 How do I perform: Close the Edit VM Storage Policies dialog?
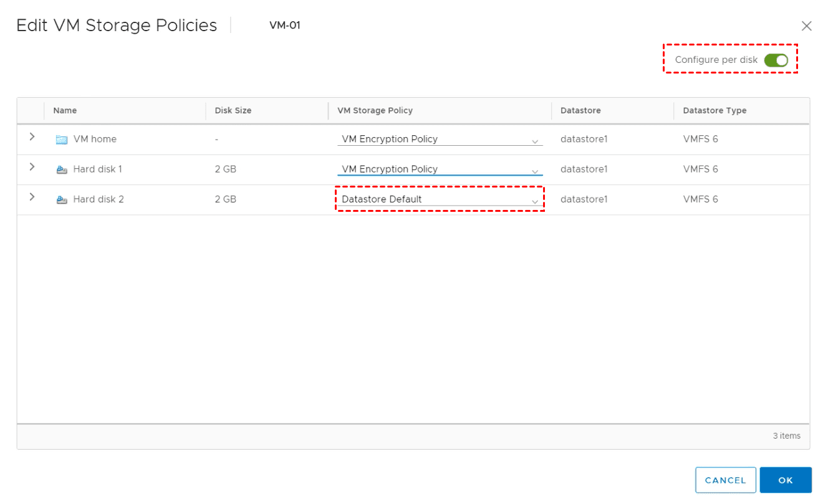pyautogui.click(x=806, y=26)
